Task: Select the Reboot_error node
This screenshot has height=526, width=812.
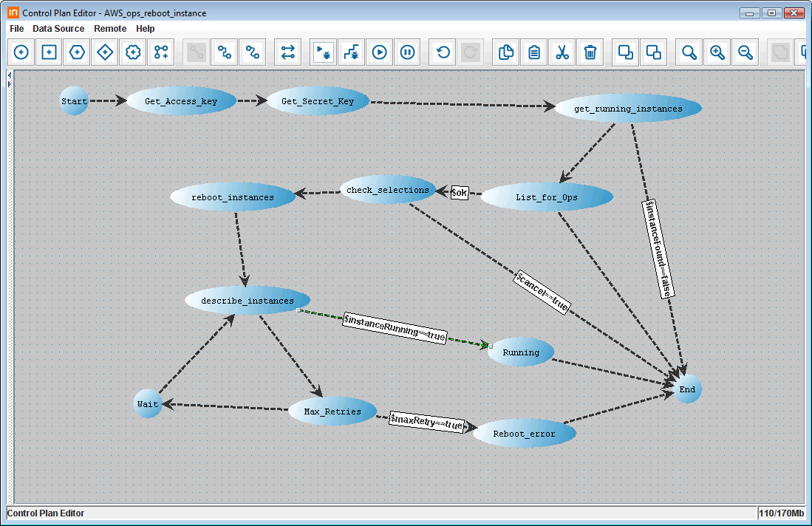Action: (x=525, y=434)
